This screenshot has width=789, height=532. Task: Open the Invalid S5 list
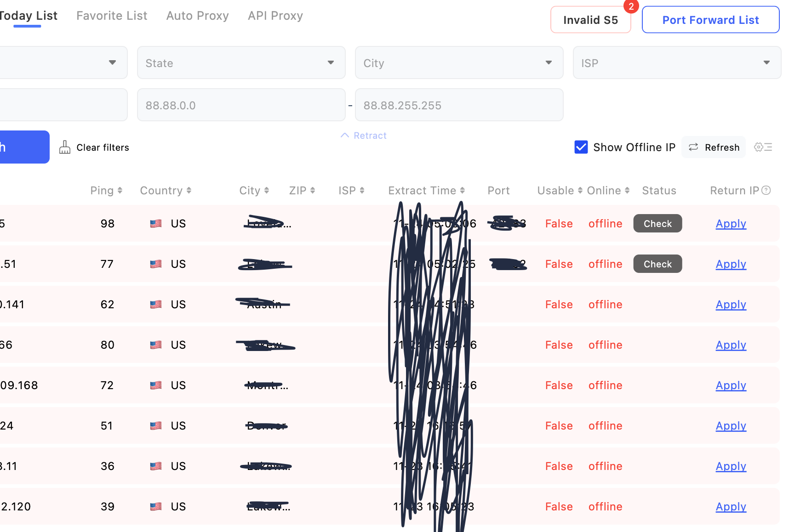(590, 20)
